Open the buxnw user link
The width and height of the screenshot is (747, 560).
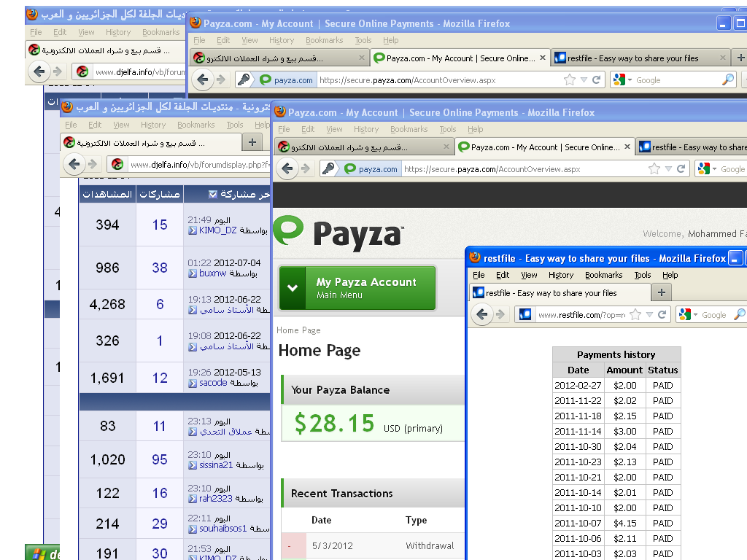tap(212, 273)
